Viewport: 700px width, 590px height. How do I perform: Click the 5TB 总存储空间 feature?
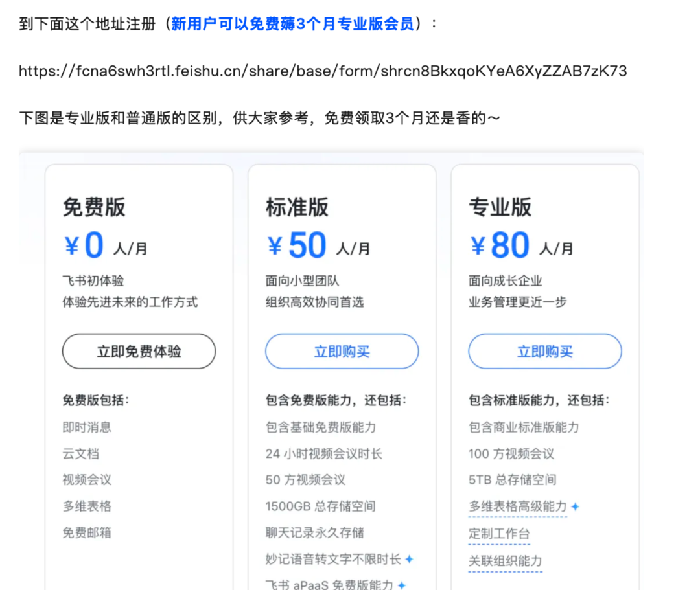coord(513,480)
